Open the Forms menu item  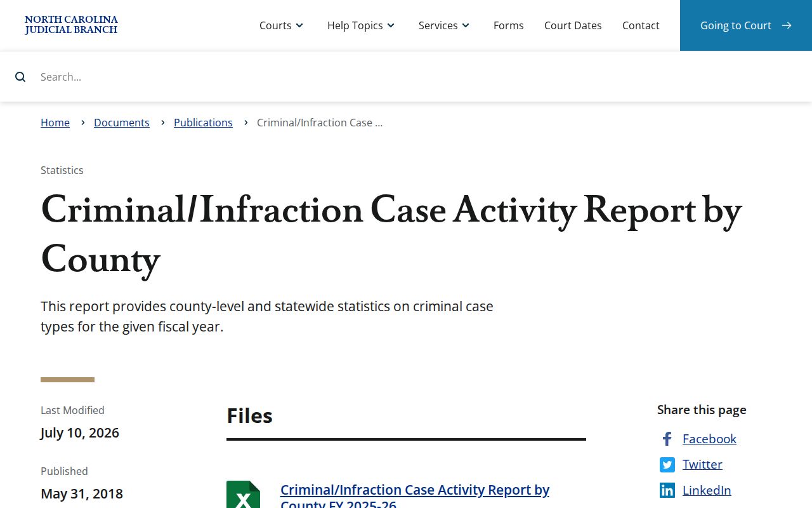click(509, 25)
